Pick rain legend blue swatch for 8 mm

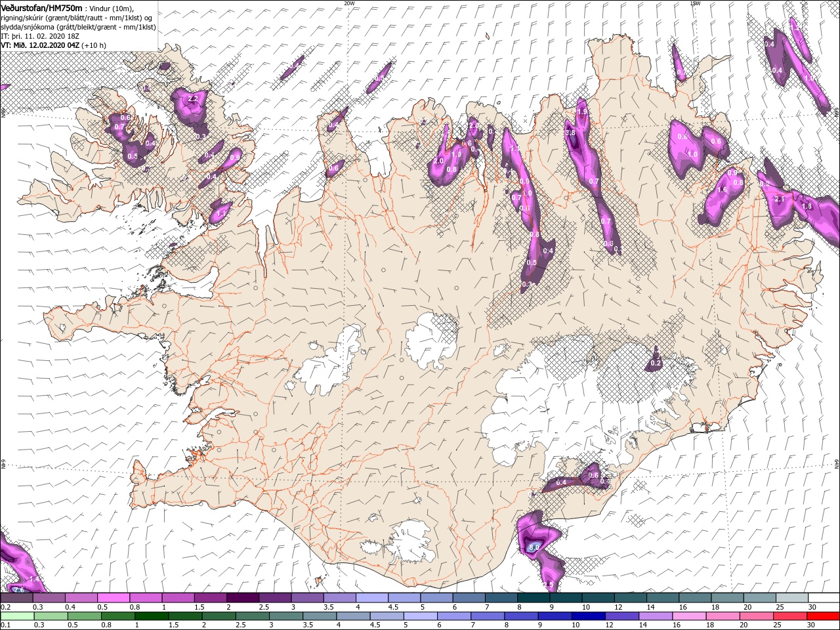(521, 616)
